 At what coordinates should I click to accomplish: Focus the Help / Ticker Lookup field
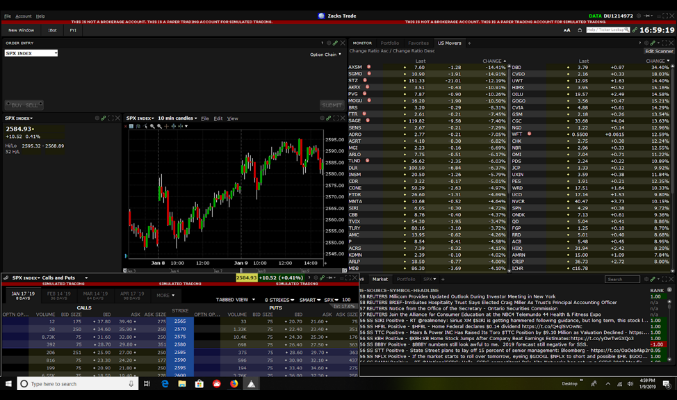click(607, 30)
